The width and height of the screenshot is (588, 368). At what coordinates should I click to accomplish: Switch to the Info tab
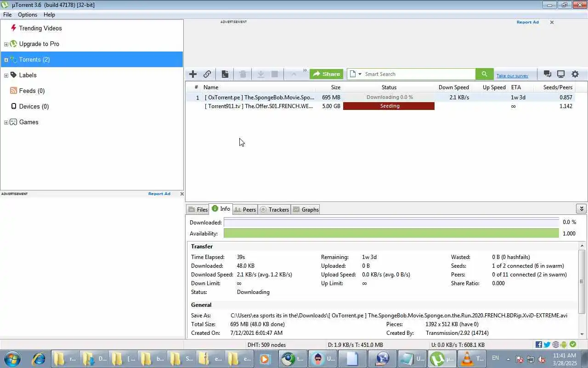point(221,209)
